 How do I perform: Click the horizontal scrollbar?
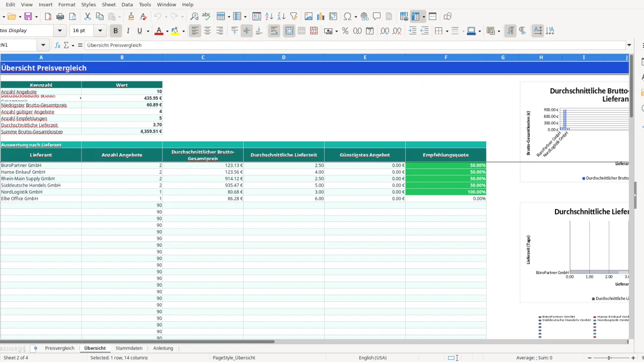[137, 341]
